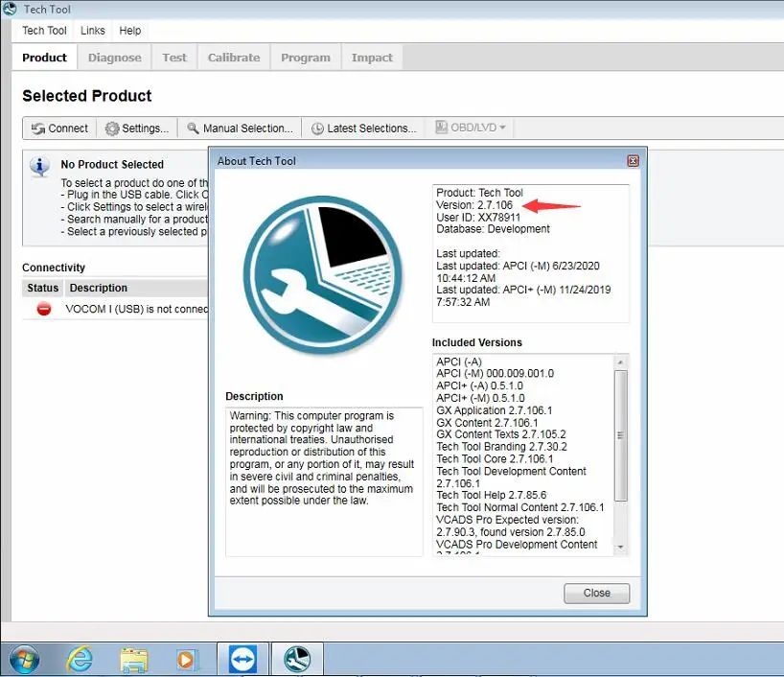Click the Selected Product heading

pos(87,96)
